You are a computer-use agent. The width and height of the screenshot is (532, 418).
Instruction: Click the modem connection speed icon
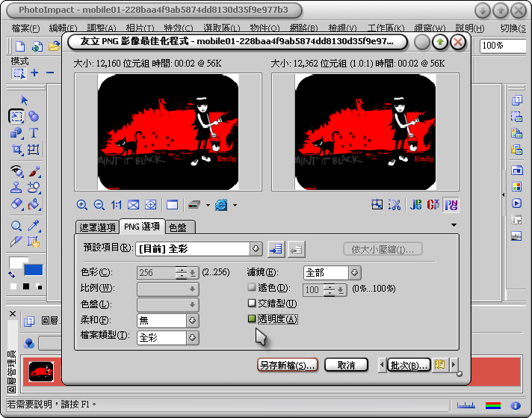click(194, 205)
